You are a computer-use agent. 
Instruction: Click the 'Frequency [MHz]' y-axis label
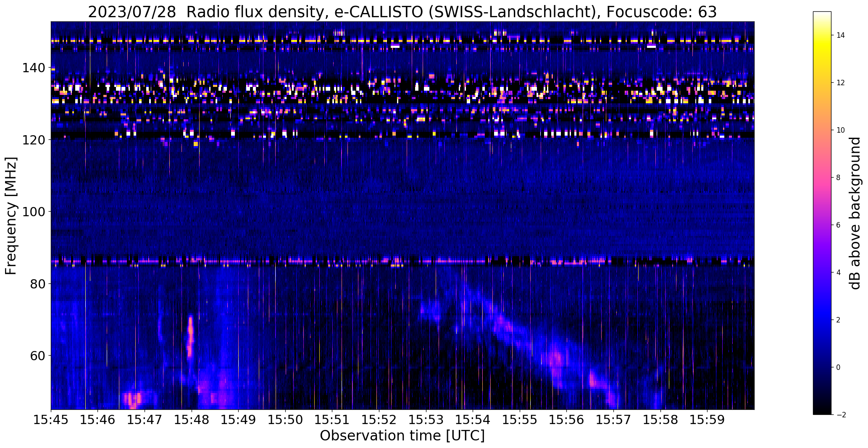point(11,216)
